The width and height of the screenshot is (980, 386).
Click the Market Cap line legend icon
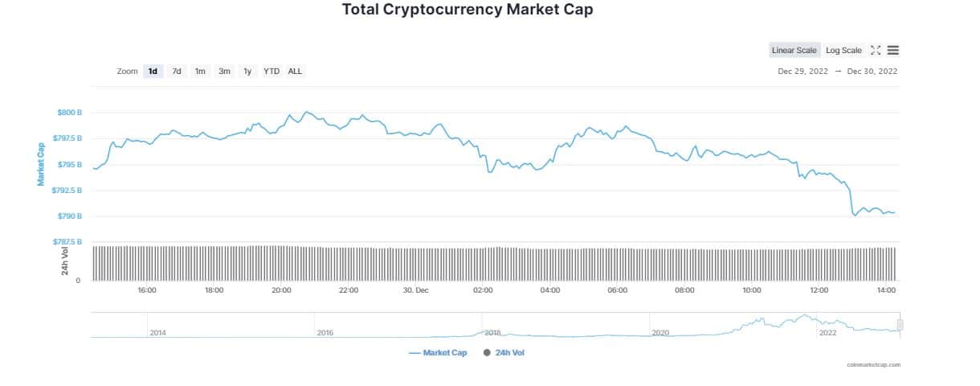[x=414, y=352]
